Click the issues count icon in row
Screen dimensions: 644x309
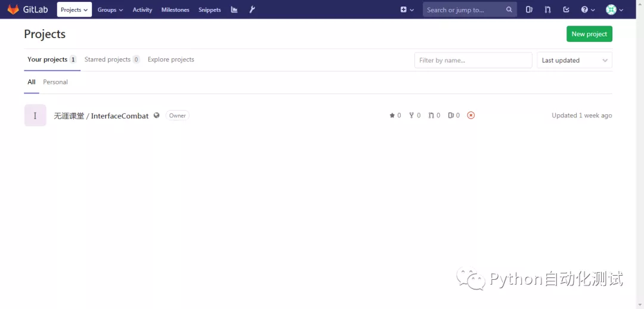tap(454, 116)
